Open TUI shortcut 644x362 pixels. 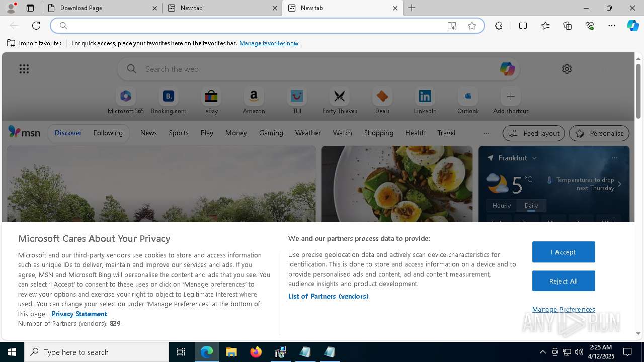click(x=297, y=101)
